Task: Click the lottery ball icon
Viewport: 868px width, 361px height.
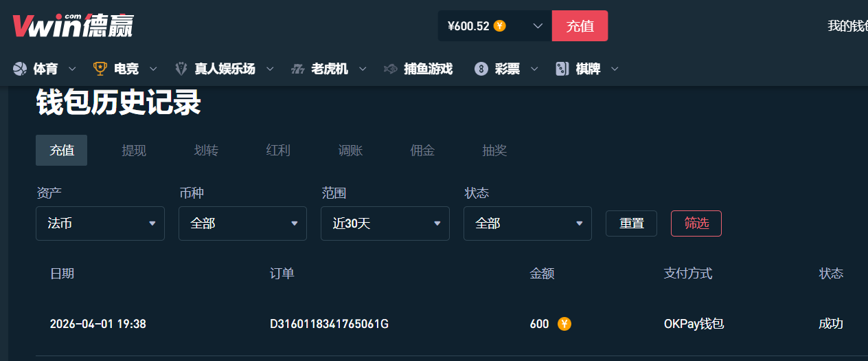Action: [x=481, y=69]
